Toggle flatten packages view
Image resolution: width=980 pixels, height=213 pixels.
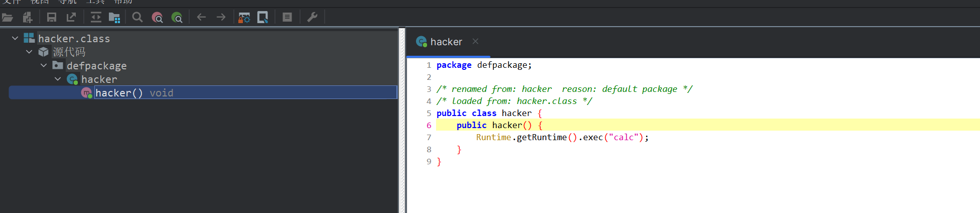[114, 18]
